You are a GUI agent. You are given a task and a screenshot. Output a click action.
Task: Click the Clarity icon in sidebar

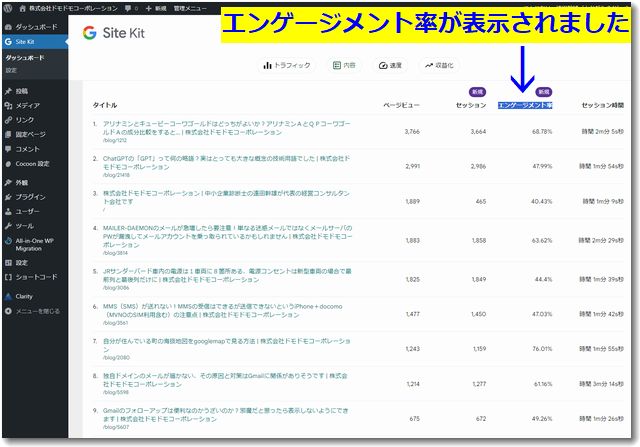pos(8,296)
